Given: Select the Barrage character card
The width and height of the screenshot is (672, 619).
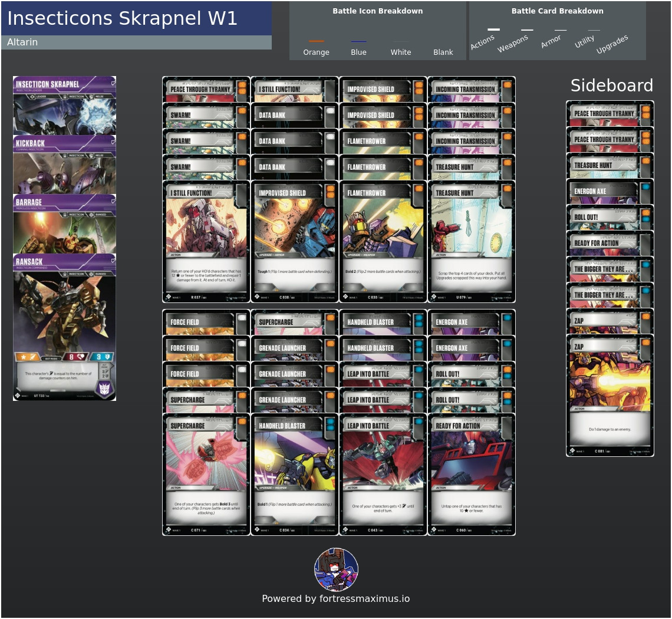Looking at the screenshot, I should 64,224.
